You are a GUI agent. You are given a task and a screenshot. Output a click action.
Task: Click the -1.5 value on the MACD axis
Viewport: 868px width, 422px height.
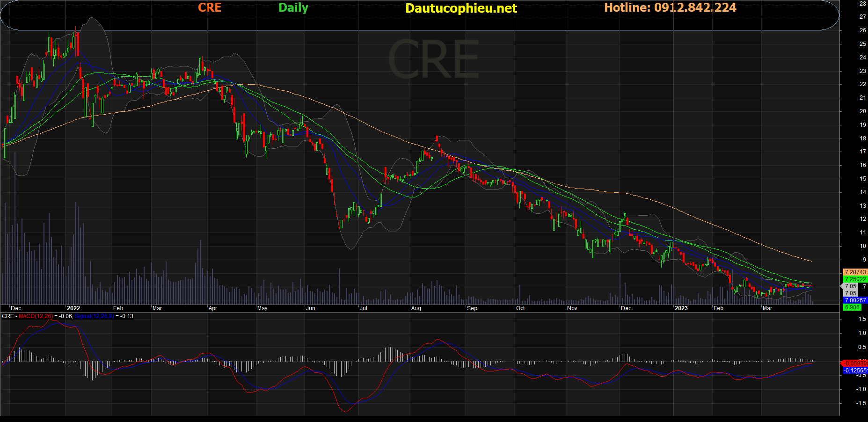click(861, 403)
